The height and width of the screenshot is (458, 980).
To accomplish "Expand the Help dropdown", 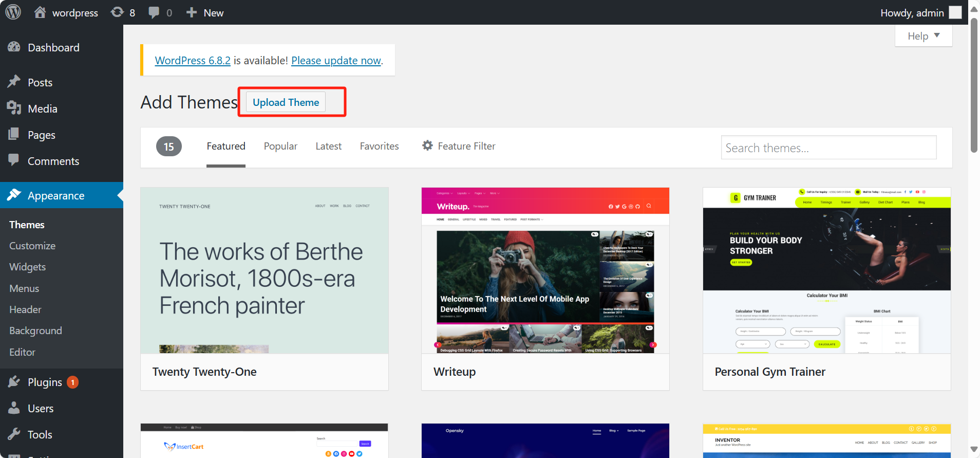I will click(924, 36).
